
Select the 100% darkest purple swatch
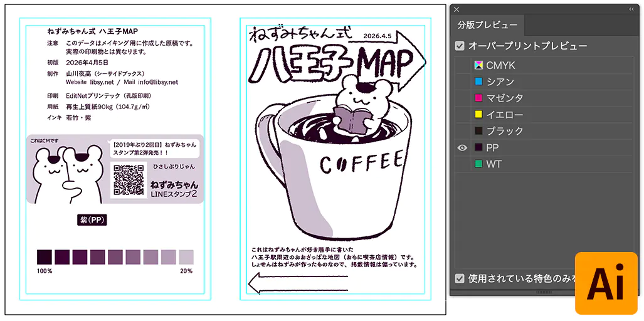coord(45,257)
